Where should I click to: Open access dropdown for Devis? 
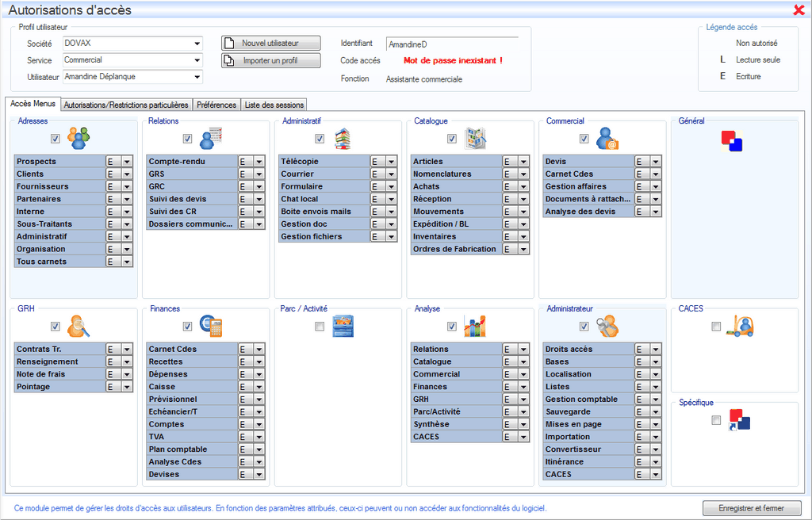click(656, 162)
